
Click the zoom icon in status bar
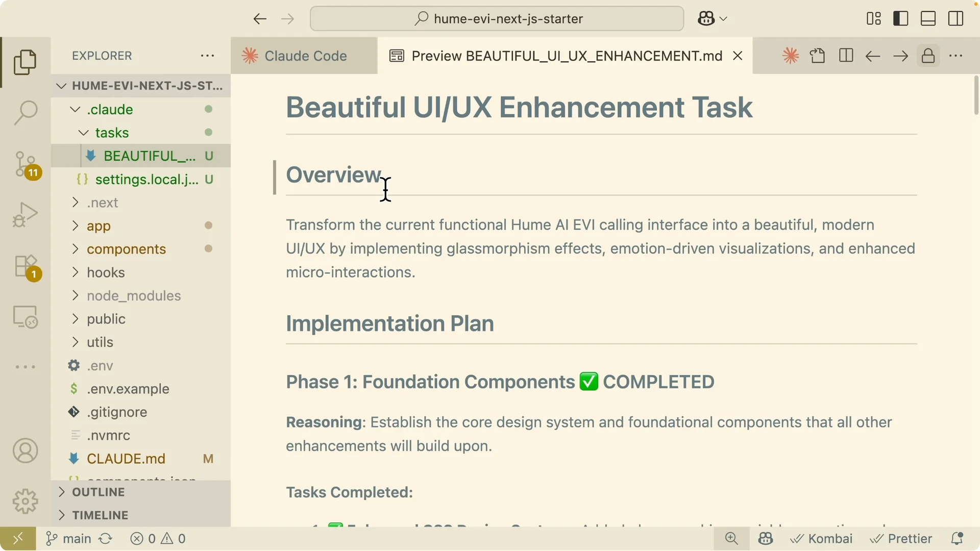point(731,539)
